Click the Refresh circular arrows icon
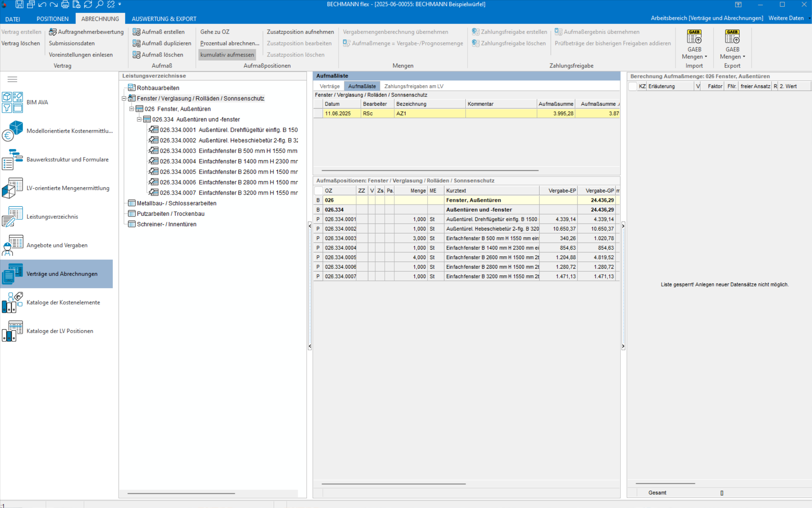The width and height of the screenshot is (812, 508). coord(88,4)
